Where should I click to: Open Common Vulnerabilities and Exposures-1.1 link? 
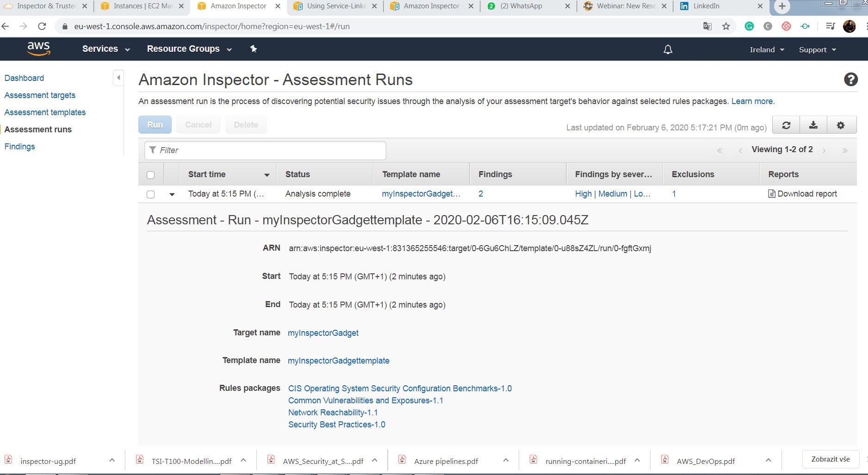click(366, 400)
